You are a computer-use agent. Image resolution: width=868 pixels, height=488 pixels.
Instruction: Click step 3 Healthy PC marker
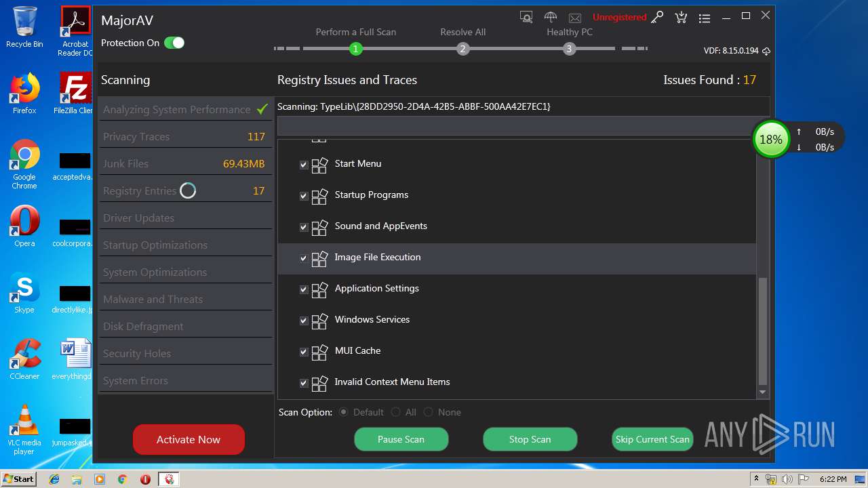[x=569, y=49]
